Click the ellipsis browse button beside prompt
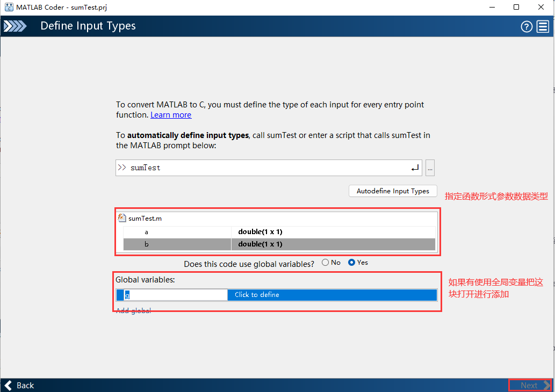This screenshot has width=555, height=392. point(430,168)
